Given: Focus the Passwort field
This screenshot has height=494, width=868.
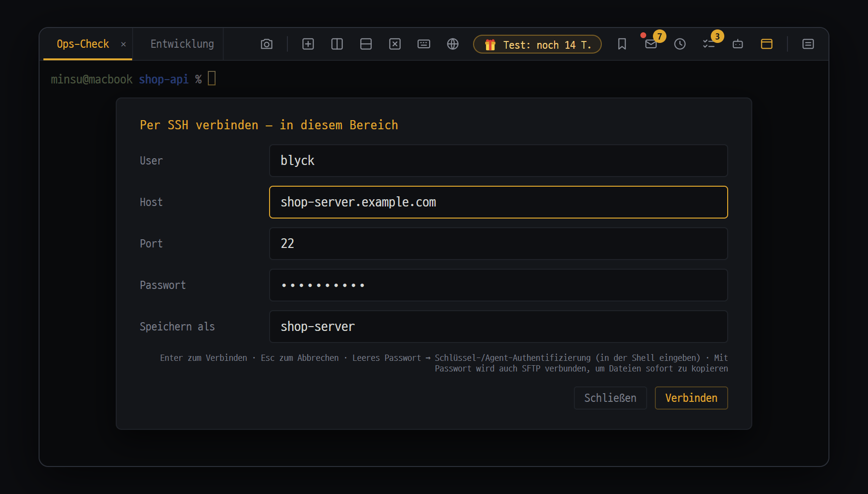Looking at the screenshot, I should 499,285.
